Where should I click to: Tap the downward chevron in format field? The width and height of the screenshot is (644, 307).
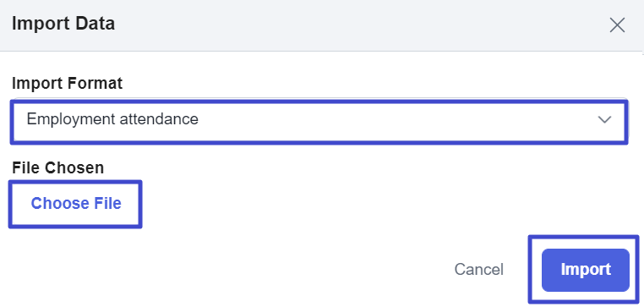click(604, 119)
